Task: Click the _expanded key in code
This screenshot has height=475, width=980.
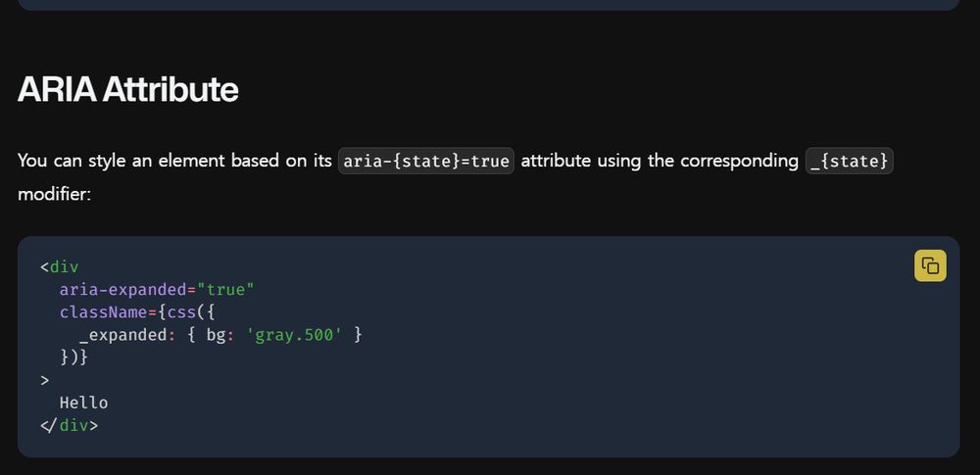Action: 123,335
